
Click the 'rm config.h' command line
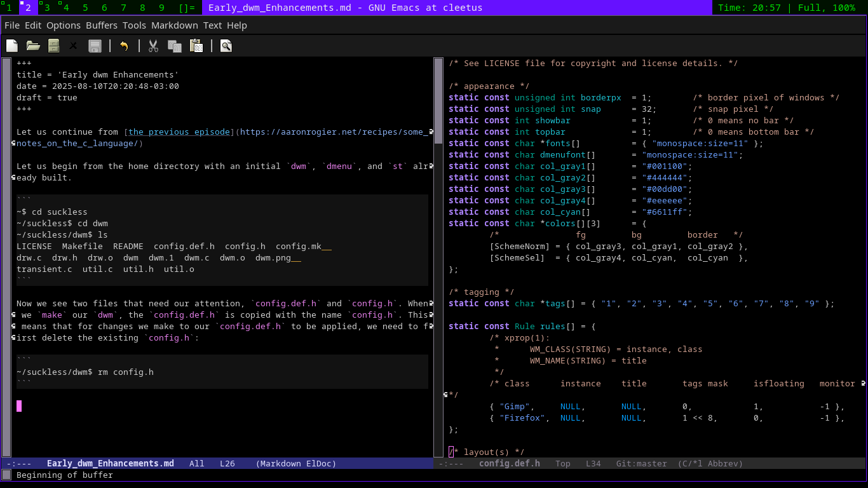coord(85,372)
